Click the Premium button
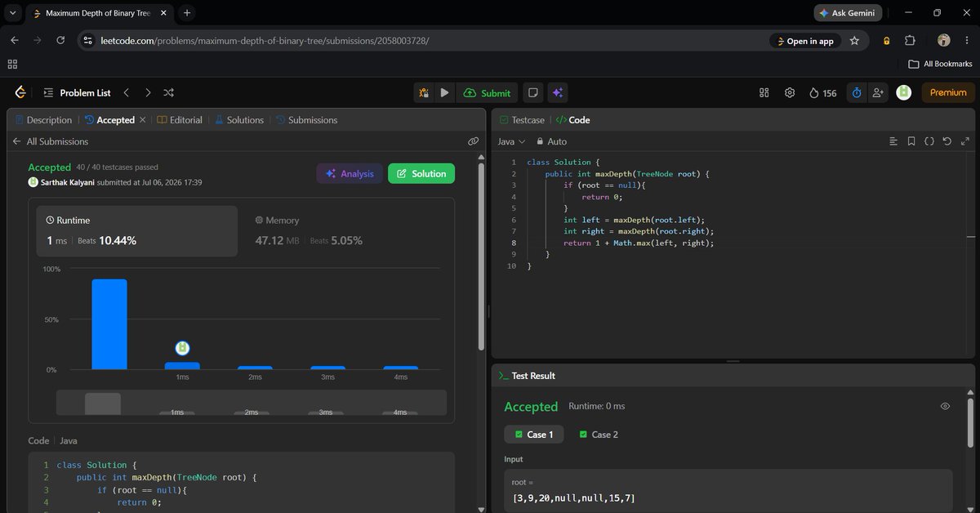 948,93
